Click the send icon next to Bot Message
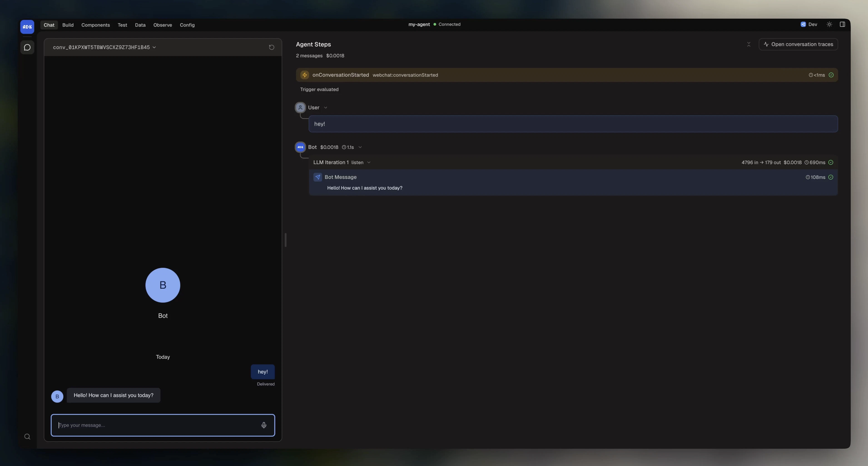Viewport: 868px width, 466px height. [x=318, y=177]
